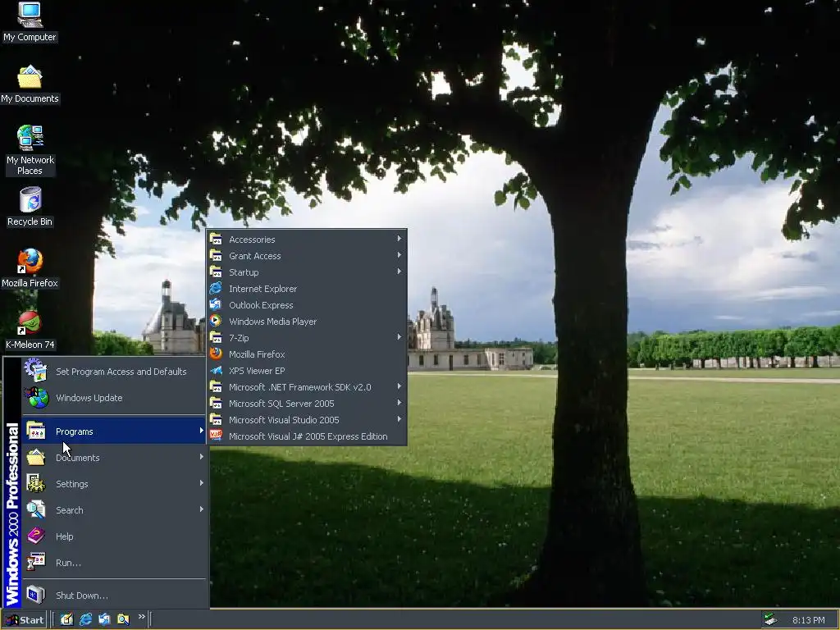The image size is (840, 630).
Task: Expand the Settings submenu arrow in Start menu
Action: (202, 483)
